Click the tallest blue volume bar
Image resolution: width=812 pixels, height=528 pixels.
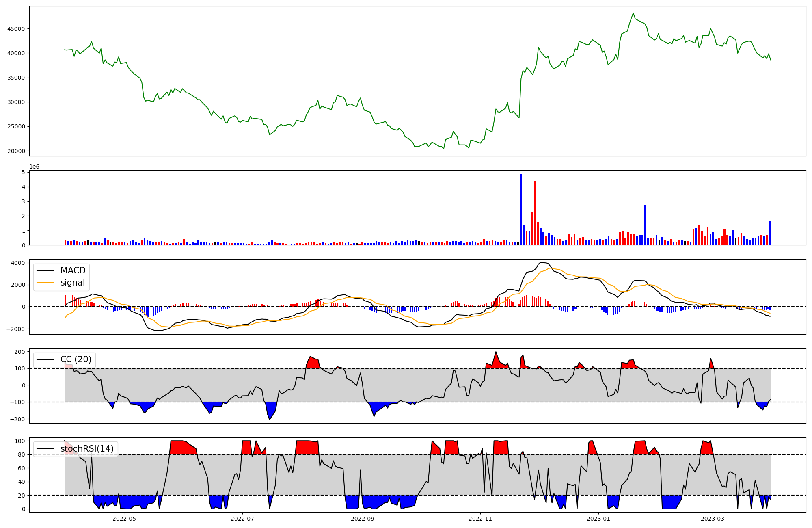(x=521, y=209)
